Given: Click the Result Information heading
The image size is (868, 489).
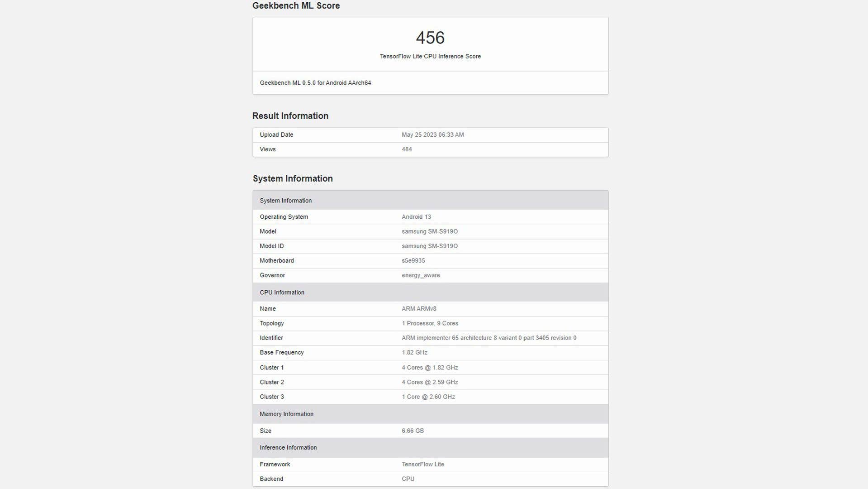Looking at the screenshot, I should (290, 116).
